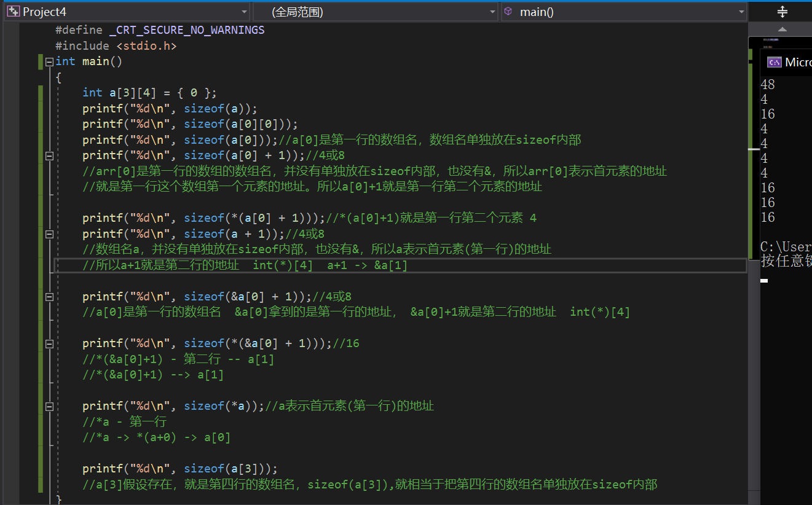Click the //16 comment after sizeof(*(&a[0] + 1))
Viewport: 812px width, 505px height.
(x=346, y=343)
